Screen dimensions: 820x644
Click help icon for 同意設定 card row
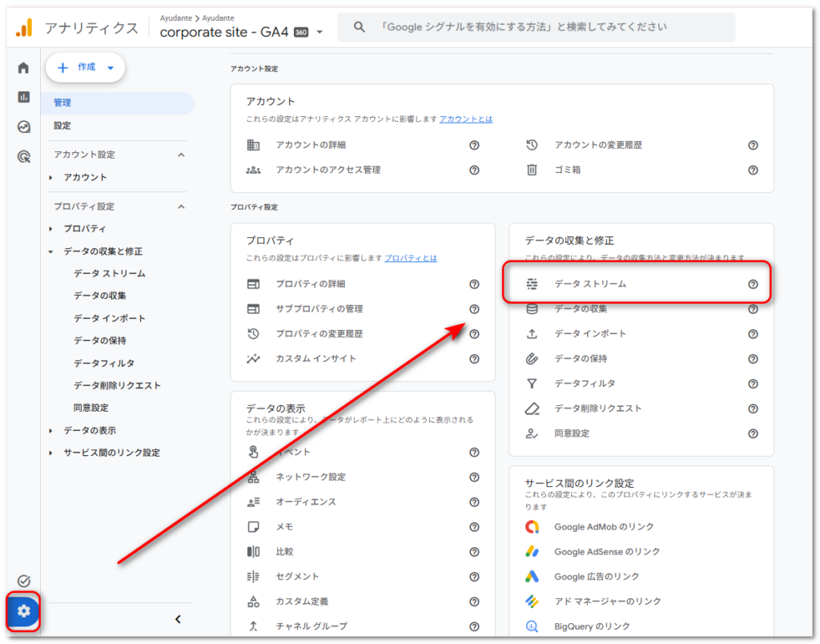pos(753,433)
